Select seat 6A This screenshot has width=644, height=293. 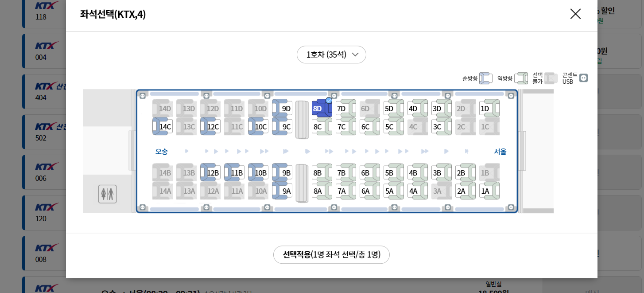point(370,191)
